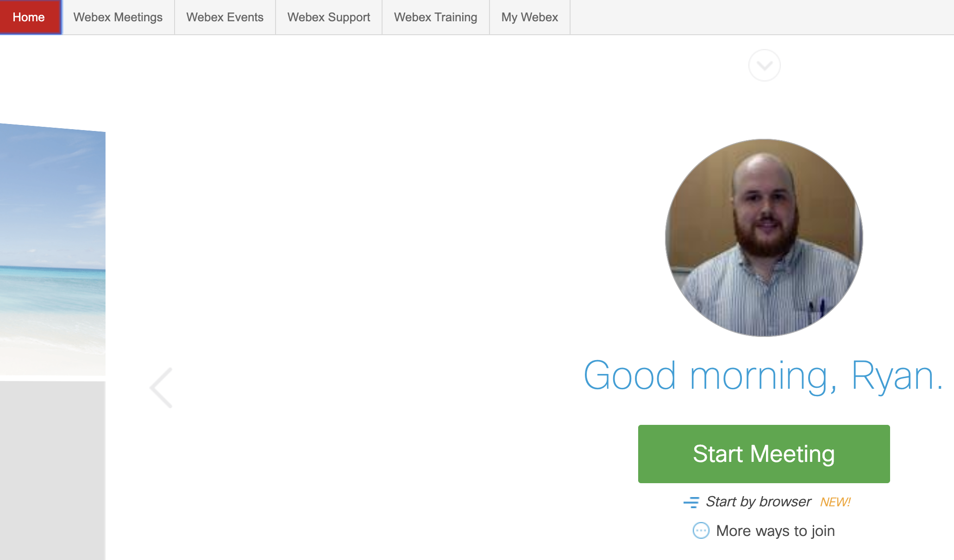The width and height of the screenshot is (954, 560).
Task: Open Ryan's circular profile photo
Action: pos(764,238)
